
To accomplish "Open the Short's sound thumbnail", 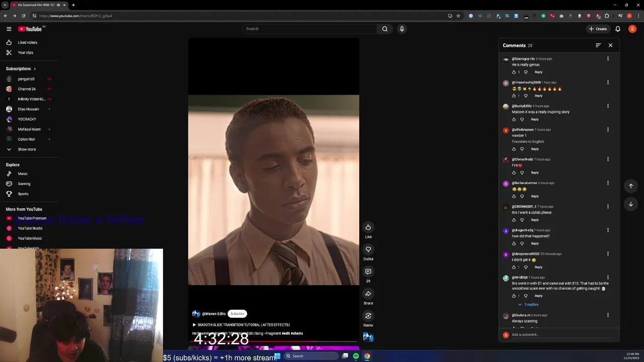I will [368, 337].
